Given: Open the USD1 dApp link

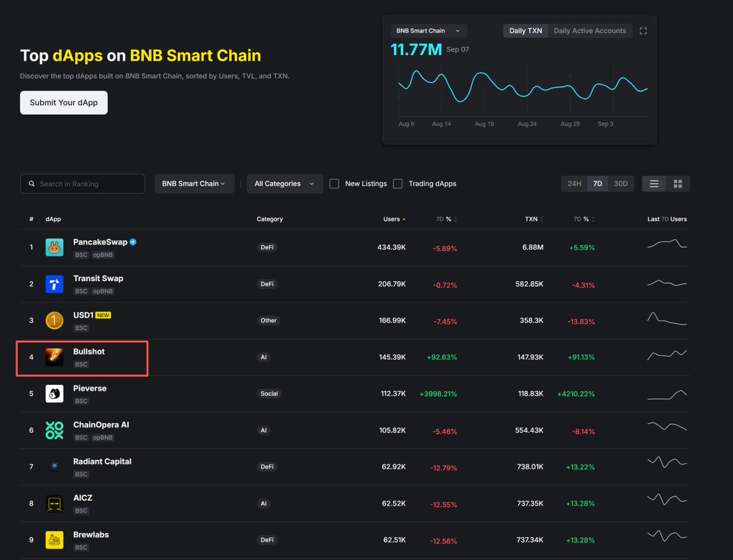Looking at the screenshot, I should point(83,315).
